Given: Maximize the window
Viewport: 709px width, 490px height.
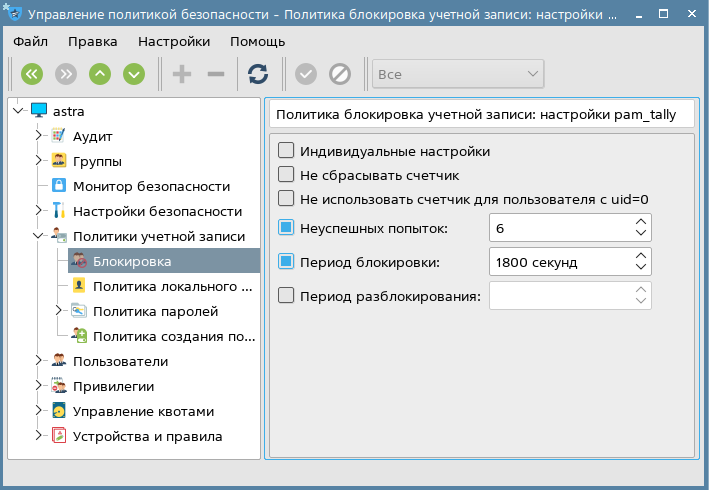Looking at the screenshot, I should [663, 14].
